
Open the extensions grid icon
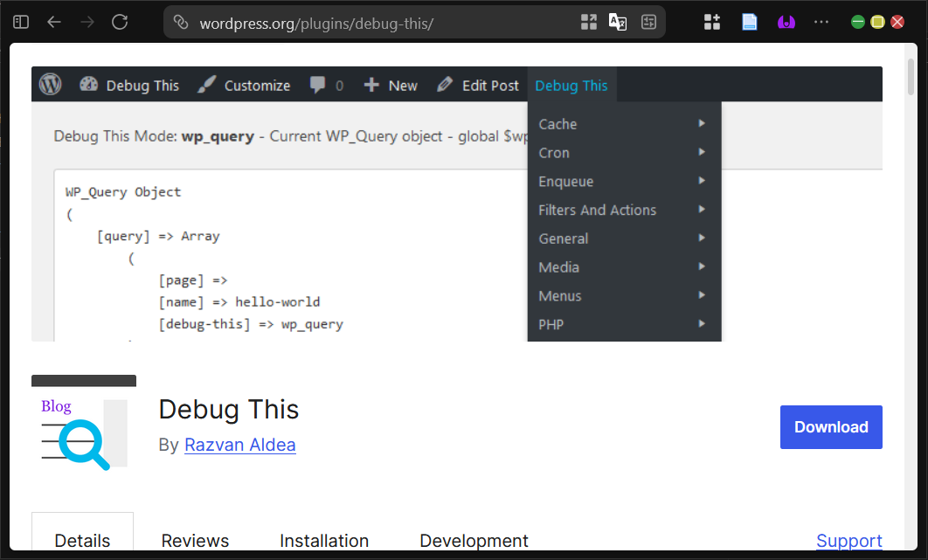[x=712, y=23]
